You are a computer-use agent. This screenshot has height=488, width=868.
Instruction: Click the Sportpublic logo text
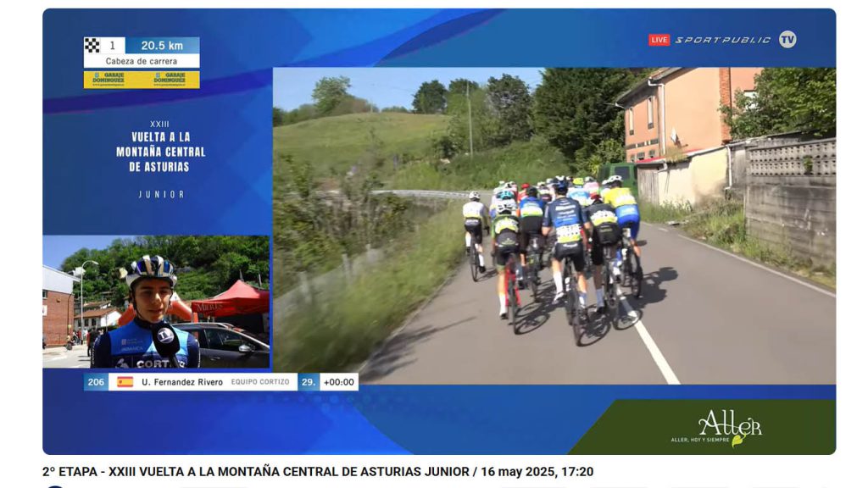tap(723, 40)
